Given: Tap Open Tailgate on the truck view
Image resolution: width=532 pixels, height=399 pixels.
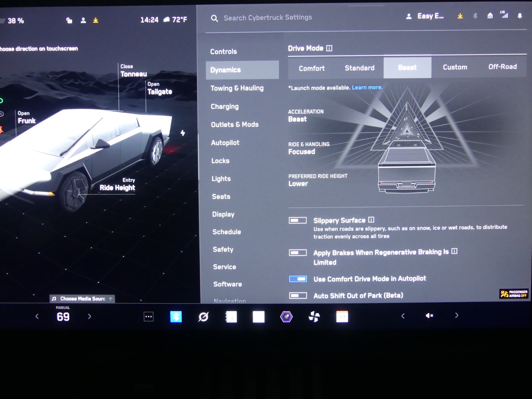Looking at the screenshot, I should tap(160, 88).
